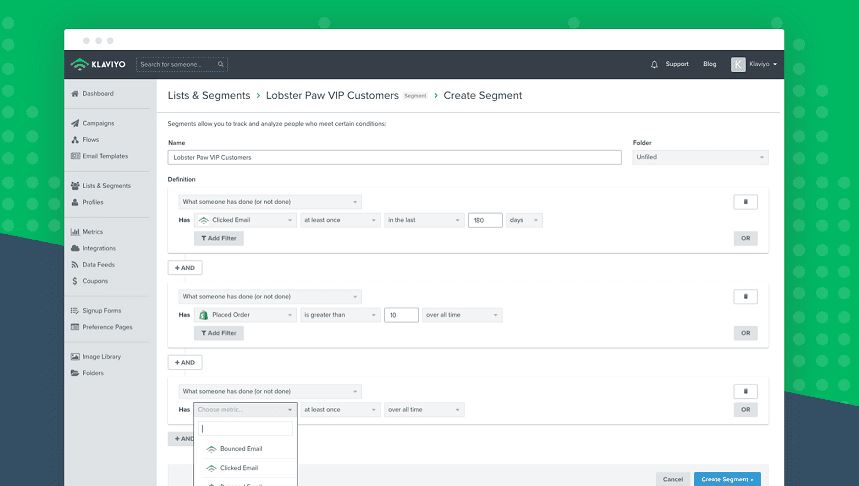Click the Cancel button
859x486 pixels.
[x=673, y=479]
